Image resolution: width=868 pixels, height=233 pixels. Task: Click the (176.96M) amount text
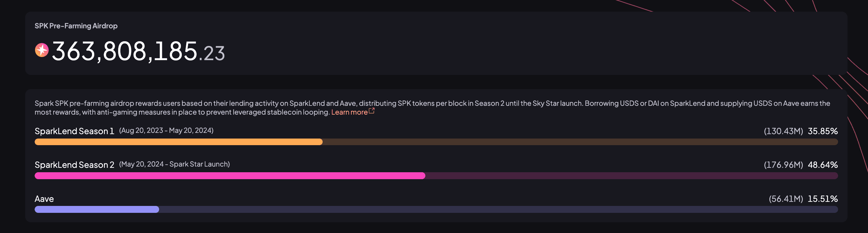point(784,165)
